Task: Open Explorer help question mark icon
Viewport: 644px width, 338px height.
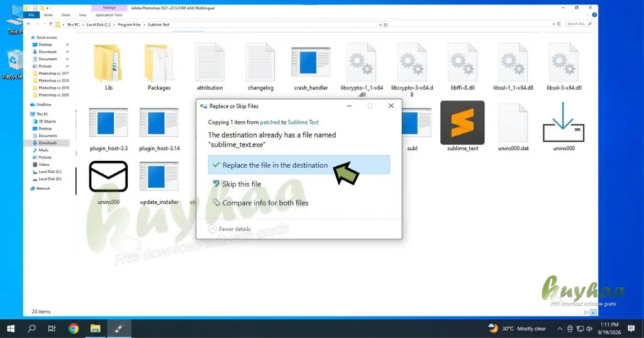Action: pos(594,15)
